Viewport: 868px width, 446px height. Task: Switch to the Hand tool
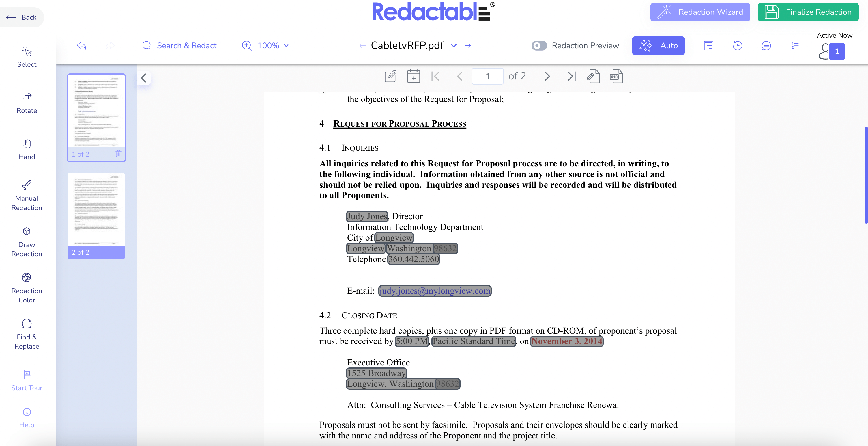coord(27,149)
